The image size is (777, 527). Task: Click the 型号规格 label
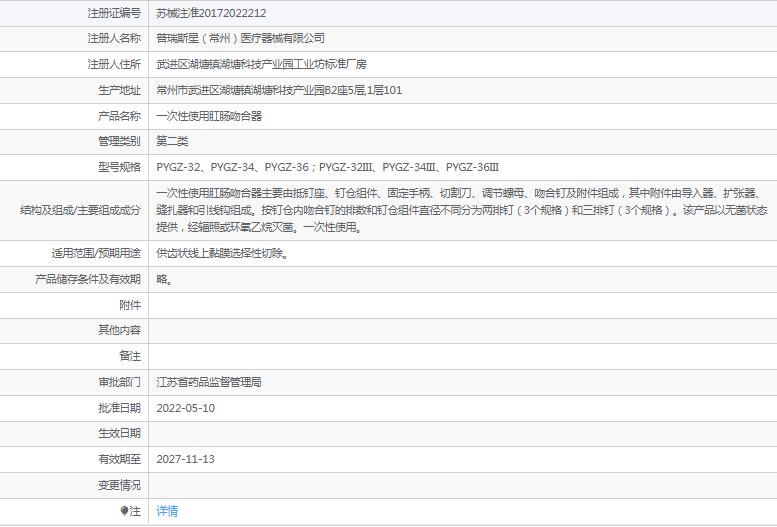119,168
